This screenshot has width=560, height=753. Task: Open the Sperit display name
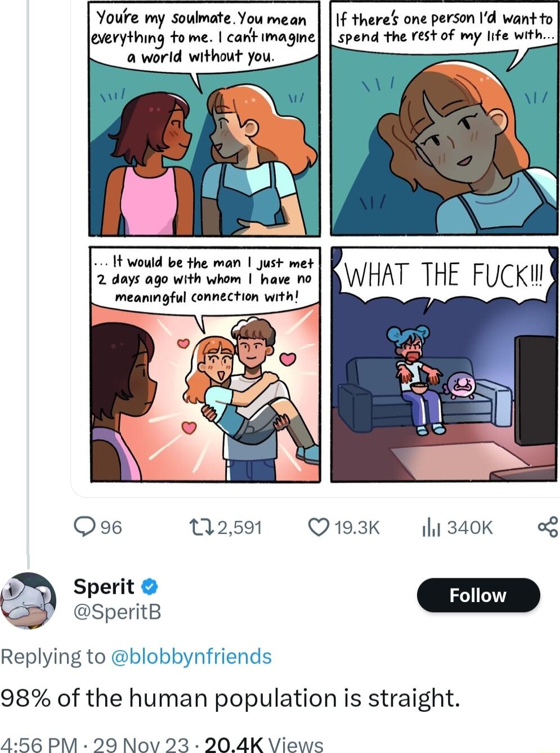(104, 587)
